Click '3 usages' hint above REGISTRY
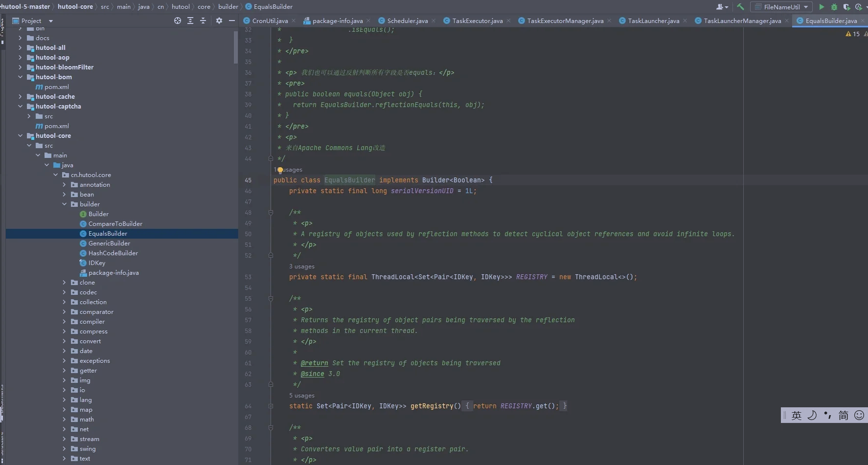868x465 pixels. 302,266
